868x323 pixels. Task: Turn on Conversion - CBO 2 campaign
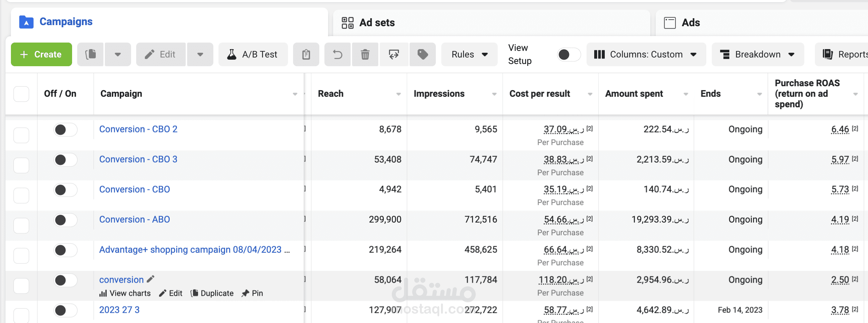point(66,129)
